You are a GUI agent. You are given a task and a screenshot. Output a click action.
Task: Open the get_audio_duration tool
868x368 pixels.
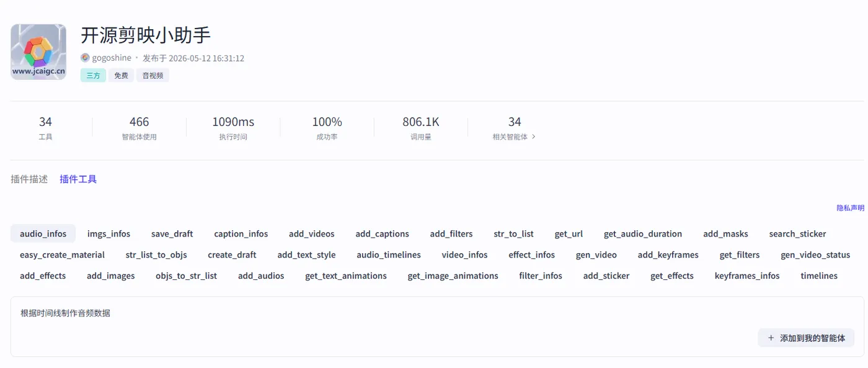(x=643, y=234)
